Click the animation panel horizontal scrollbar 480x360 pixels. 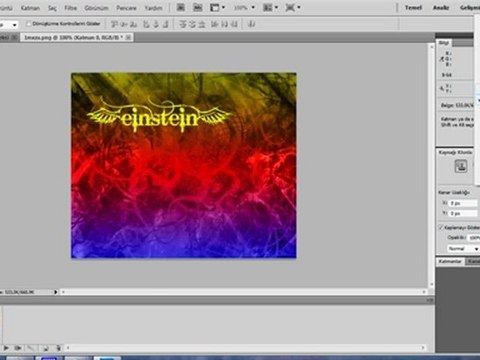245,348
